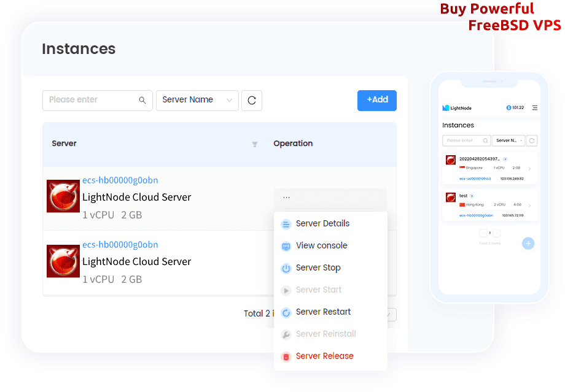Click the FreeBSD logo of the first server row
This screenshot has height=392, width=565.
[x=62, y=196]
